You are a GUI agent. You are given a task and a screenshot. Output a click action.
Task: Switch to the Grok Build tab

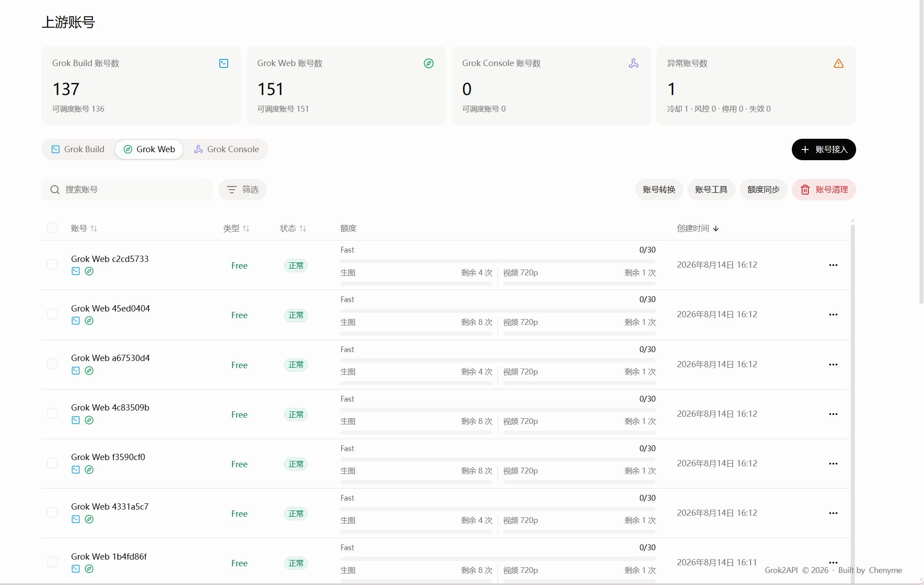click(x=78, y=149)
